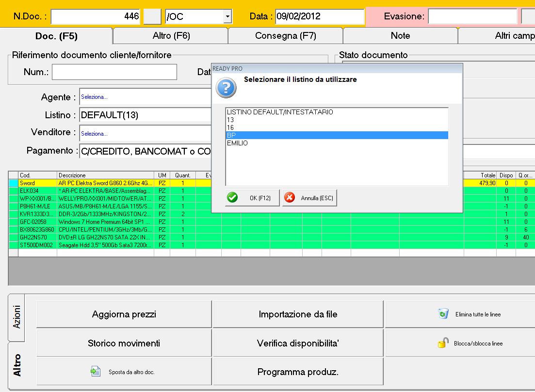This screenshot has width=535, height=392.
Task: Click the Num. reference input field
Action: point(114,72)
